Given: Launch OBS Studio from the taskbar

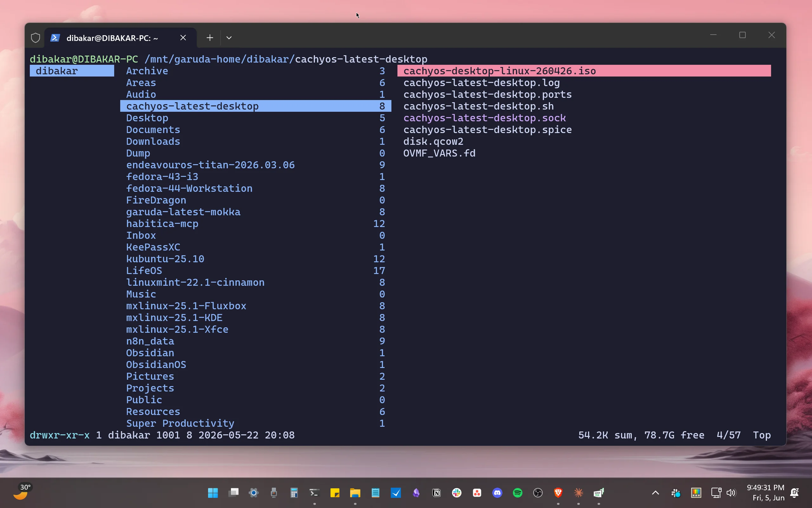Looking at the screenshot, I should 538,493.
